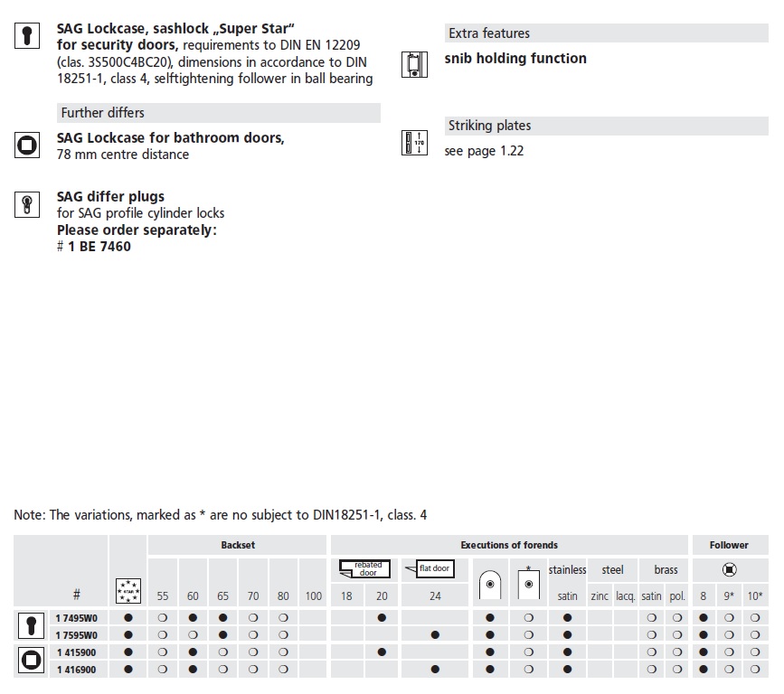Click the "brass" column header

666,569
